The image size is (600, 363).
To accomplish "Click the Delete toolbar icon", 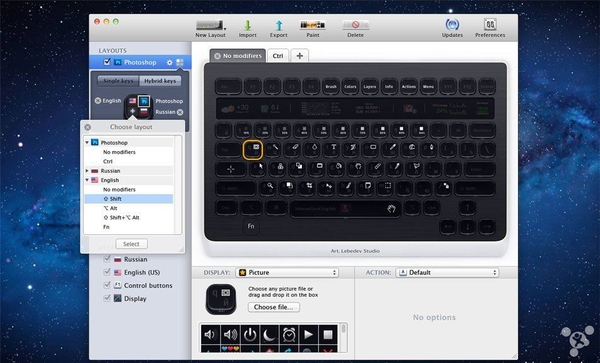I will (x=355, y=25).
